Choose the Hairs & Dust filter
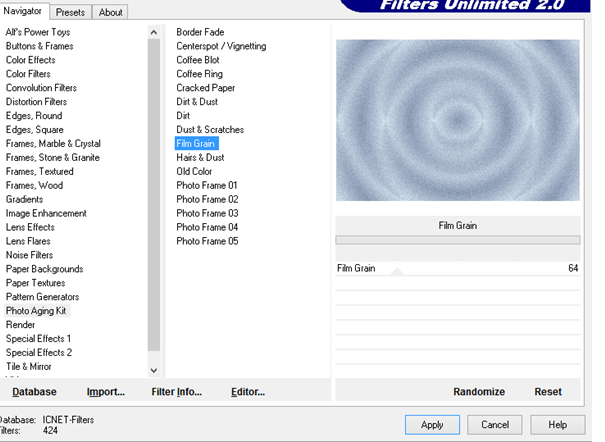 pos(200,157)
